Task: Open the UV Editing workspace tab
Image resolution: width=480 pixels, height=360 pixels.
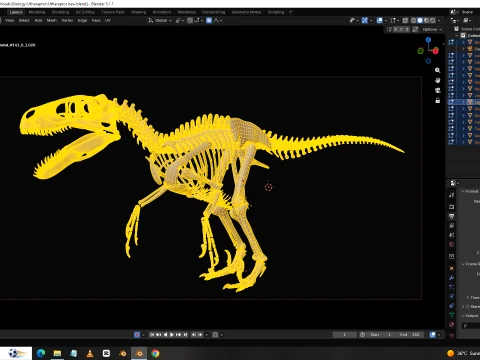Action: [85, 12]
